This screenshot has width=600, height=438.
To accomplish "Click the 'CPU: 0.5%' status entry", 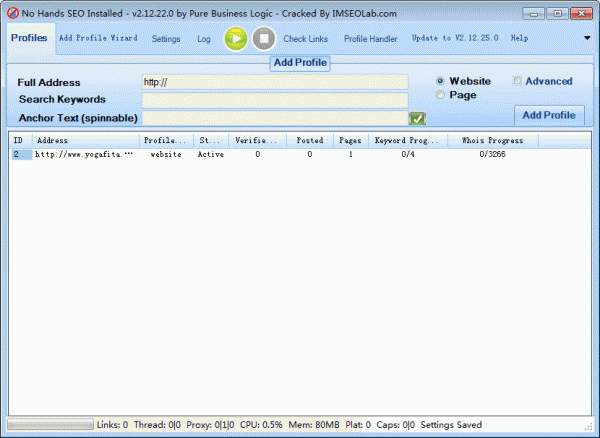I will tap(261, 425).
